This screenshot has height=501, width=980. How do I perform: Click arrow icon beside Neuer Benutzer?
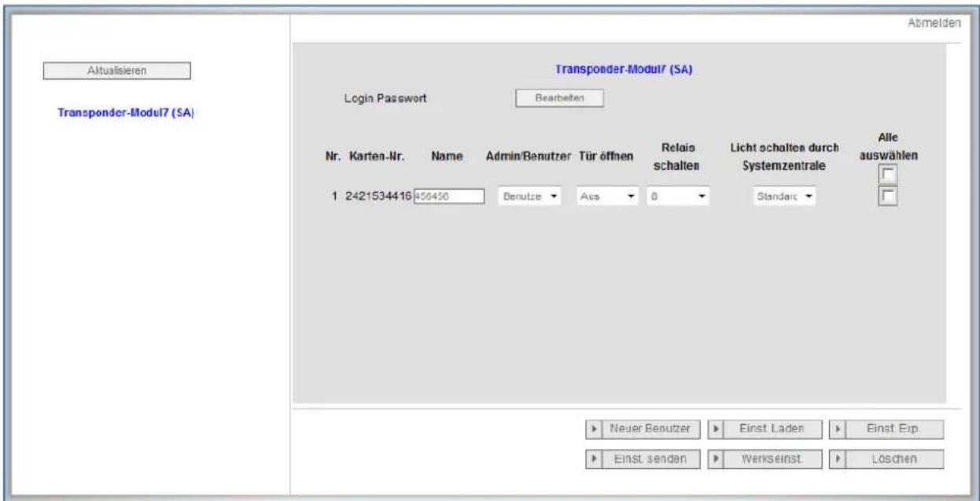click(x=595, y=429)
